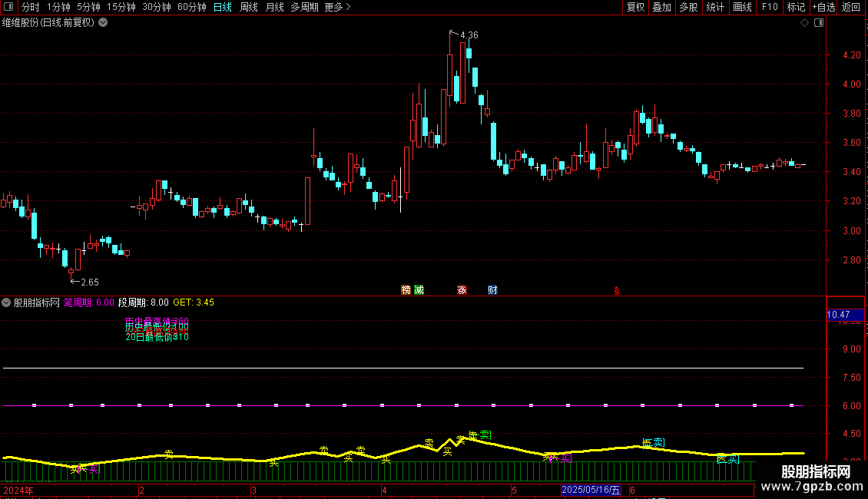
Task: Click the 叠加 overlay button
Action: [661, 7]
